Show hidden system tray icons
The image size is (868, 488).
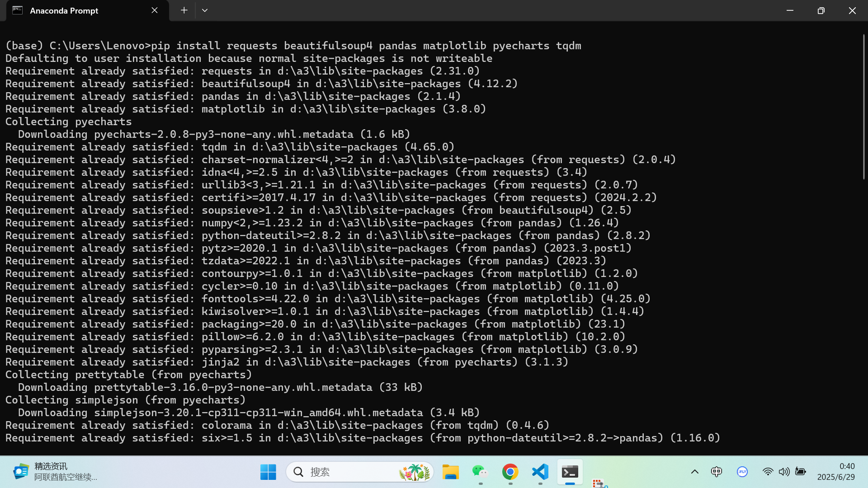click(x=695, y=472)
